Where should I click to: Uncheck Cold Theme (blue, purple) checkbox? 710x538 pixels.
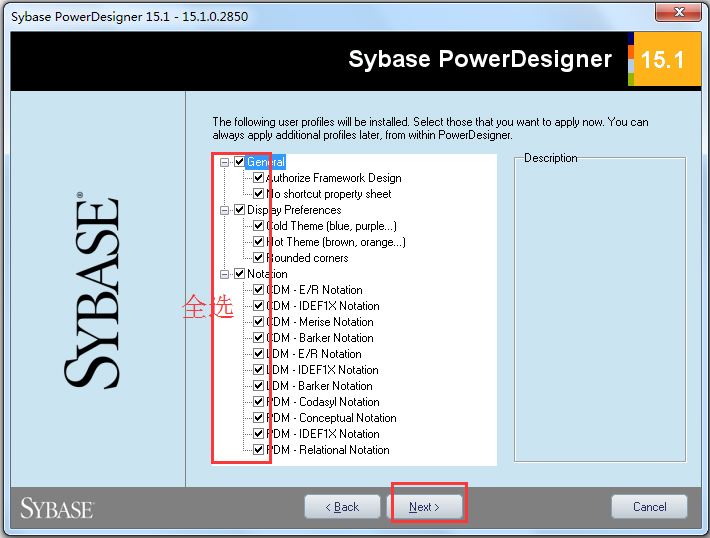259,226
